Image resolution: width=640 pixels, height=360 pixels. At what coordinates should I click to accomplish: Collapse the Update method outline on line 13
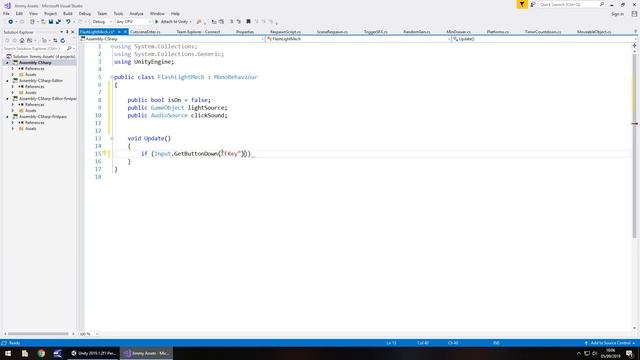(111, 138)
